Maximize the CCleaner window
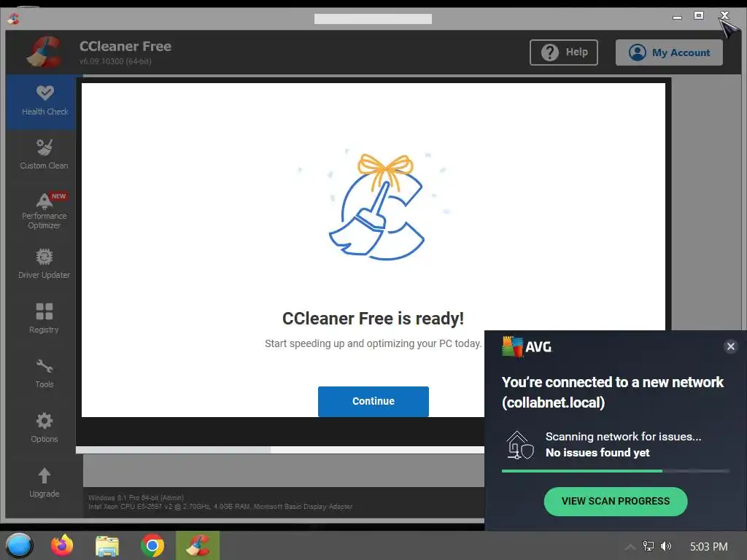 tap(699, 16)
